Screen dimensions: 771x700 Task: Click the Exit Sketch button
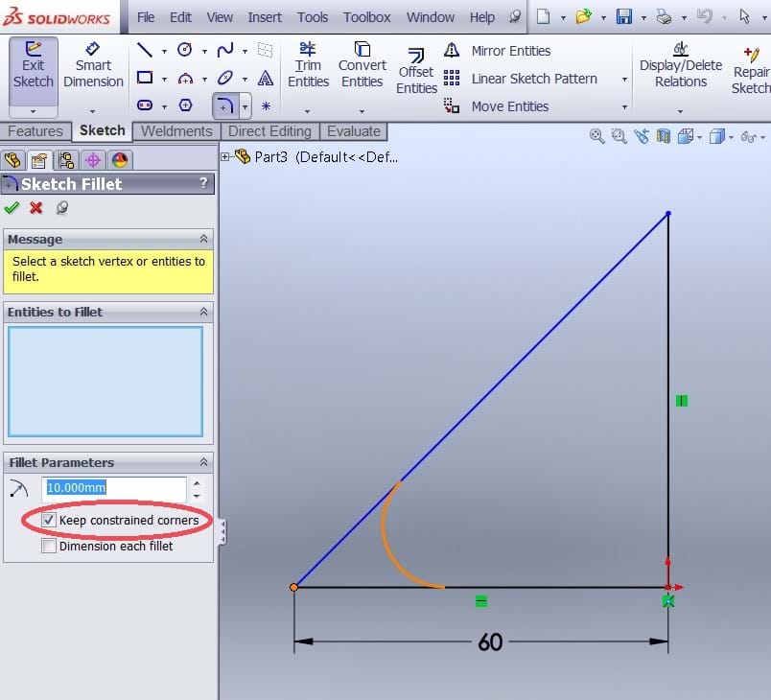pos(34,67)
